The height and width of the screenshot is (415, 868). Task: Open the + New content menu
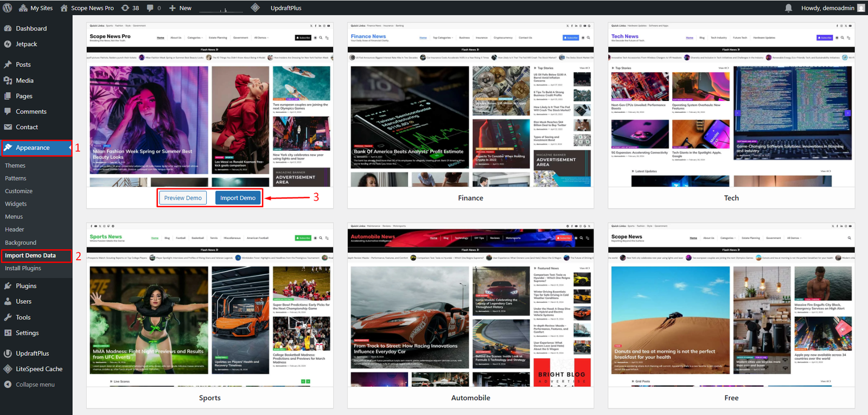coord(180,8)
